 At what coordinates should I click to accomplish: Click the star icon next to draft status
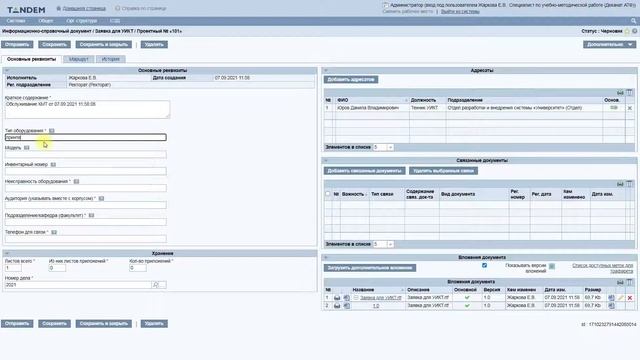[627, 31]
